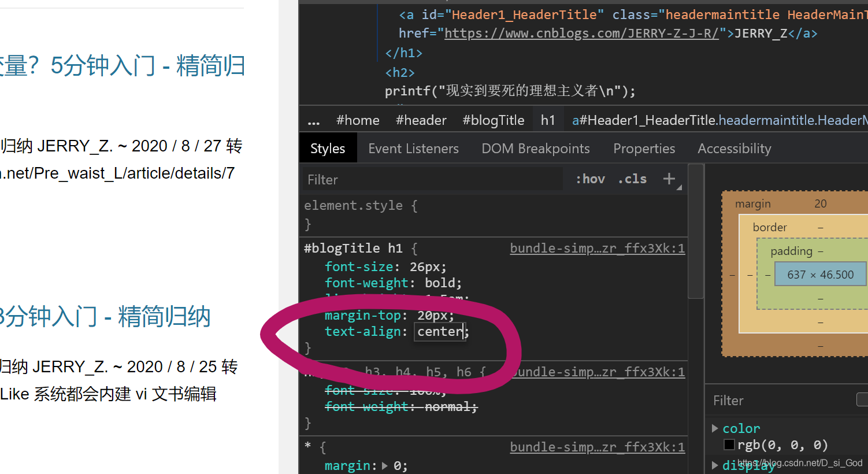This screenshot has width=868, height=474.
Task: Click the Styles pane vertical scrollbar
Action: pyautogui.click(x=696, y=231)
